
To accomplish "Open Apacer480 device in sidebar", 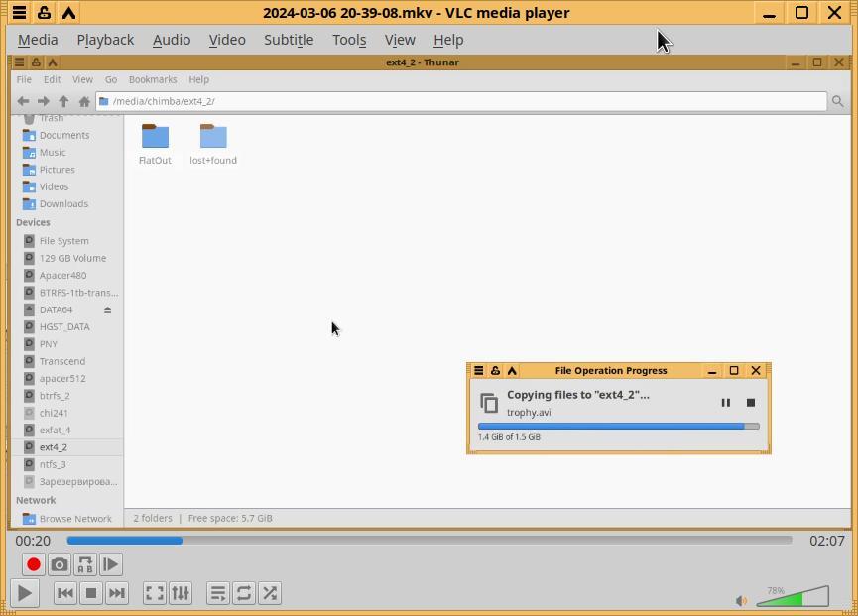I will point(62,275).
